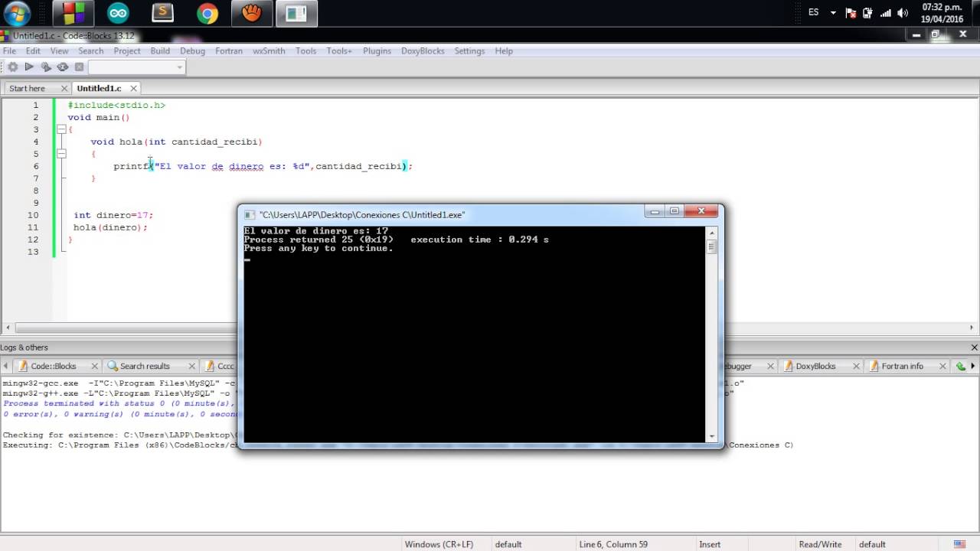Screen dimensions: 980x551
Task: Open Code::Blocks taskbar icon
Action: click(x=73, y=13)
